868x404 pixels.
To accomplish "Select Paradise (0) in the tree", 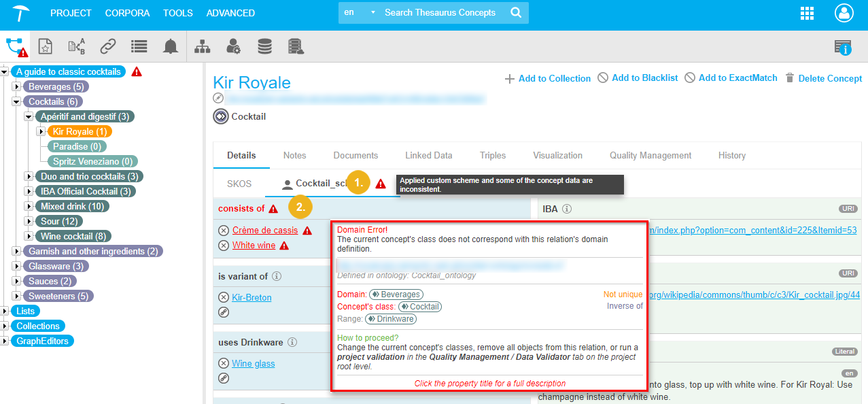I will click(77, 147).
